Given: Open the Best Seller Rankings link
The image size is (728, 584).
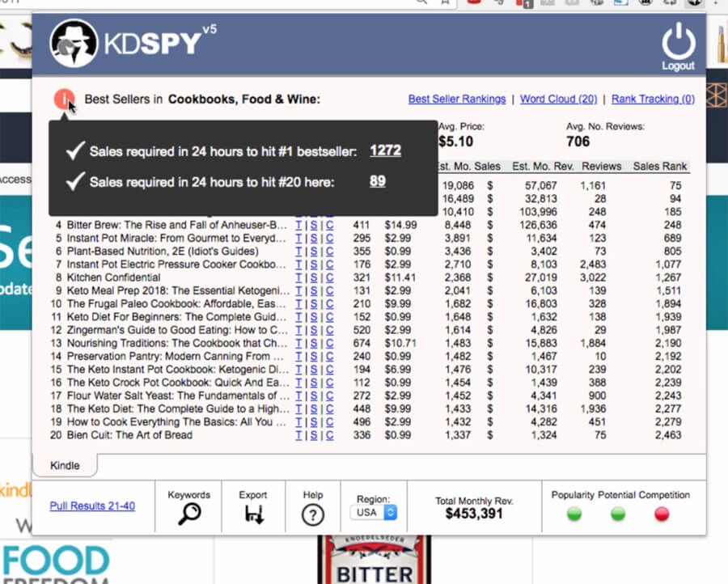Looking at the screenshot, I should [x=457, y=99].
